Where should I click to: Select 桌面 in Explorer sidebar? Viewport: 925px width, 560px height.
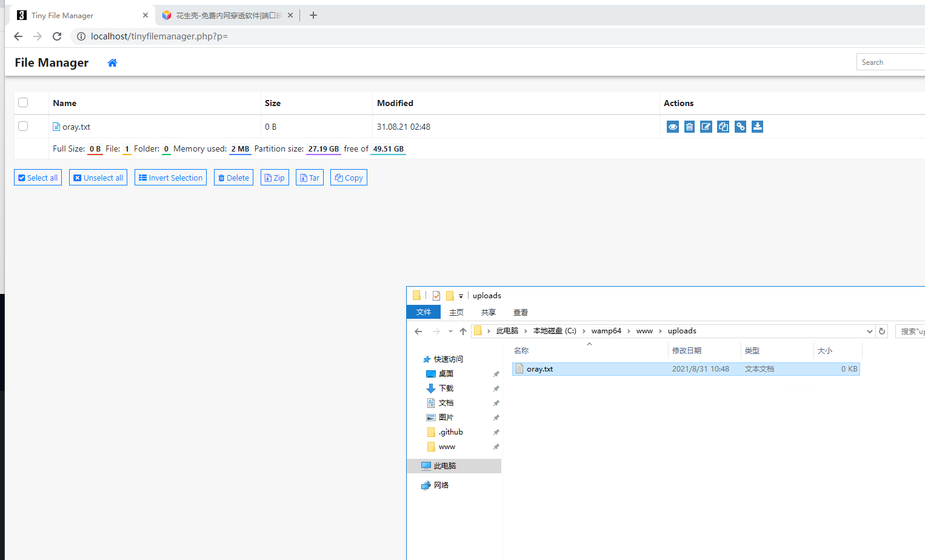(x=446, y=374)
